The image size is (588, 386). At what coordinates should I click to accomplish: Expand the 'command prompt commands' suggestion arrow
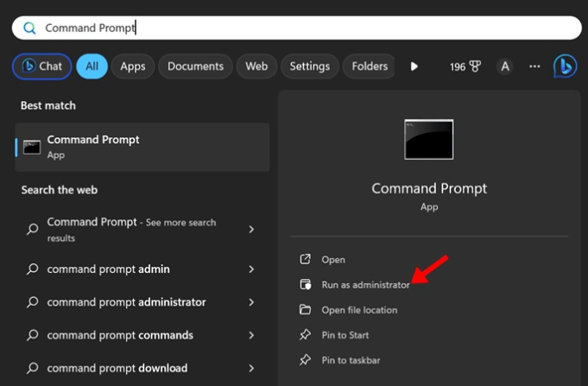click(x=251, y=335)
